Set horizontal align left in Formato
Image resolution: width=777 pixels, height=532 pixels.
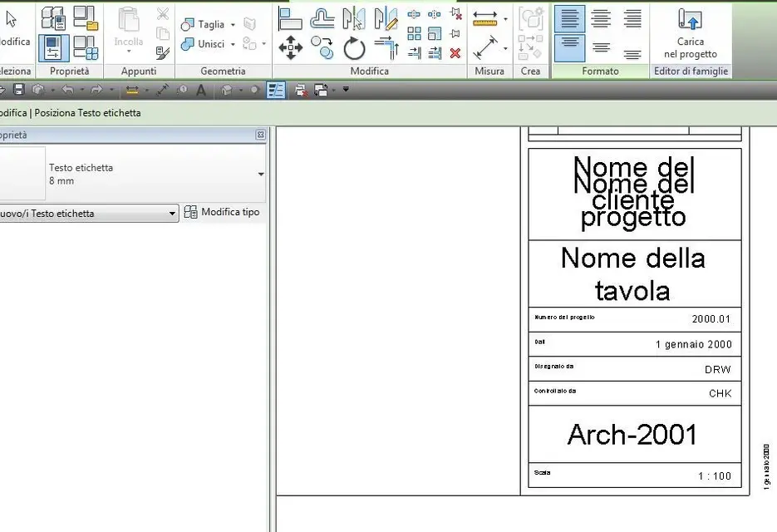click(569, 19)
